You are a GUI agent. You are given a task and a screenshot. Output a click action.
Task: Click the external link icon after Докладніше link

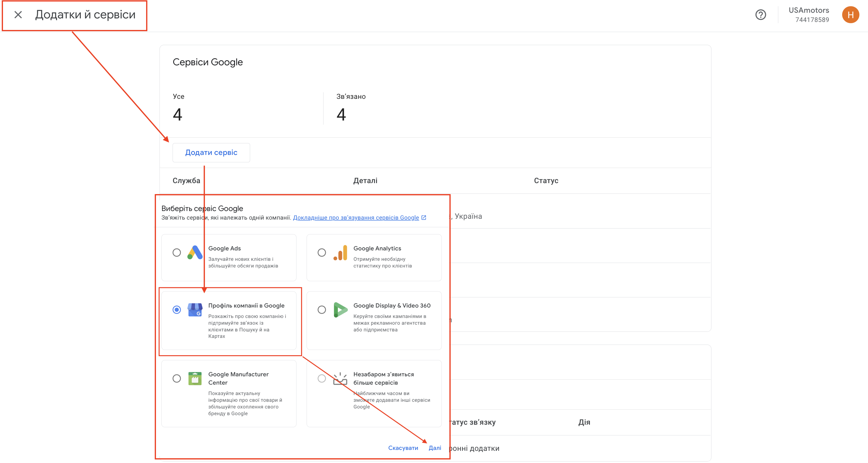[x=424, y=218]
